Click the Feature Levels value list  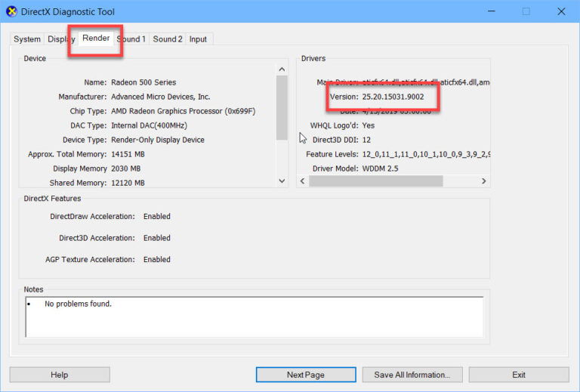[426, 154]
